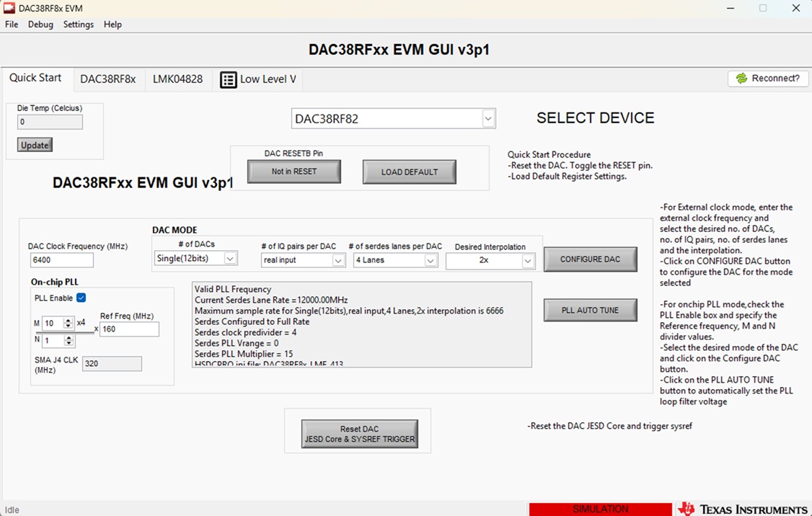Click the LOAD DEFAULT button
812x516 pixels.
click(410, 172)
